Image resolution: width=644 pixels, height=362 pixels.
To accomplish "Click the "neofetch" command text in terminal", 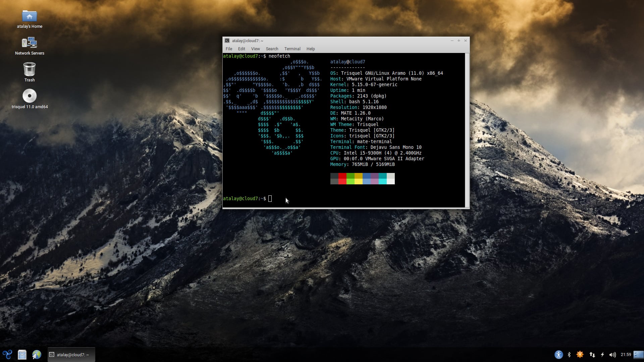I will tap(279, 56).
